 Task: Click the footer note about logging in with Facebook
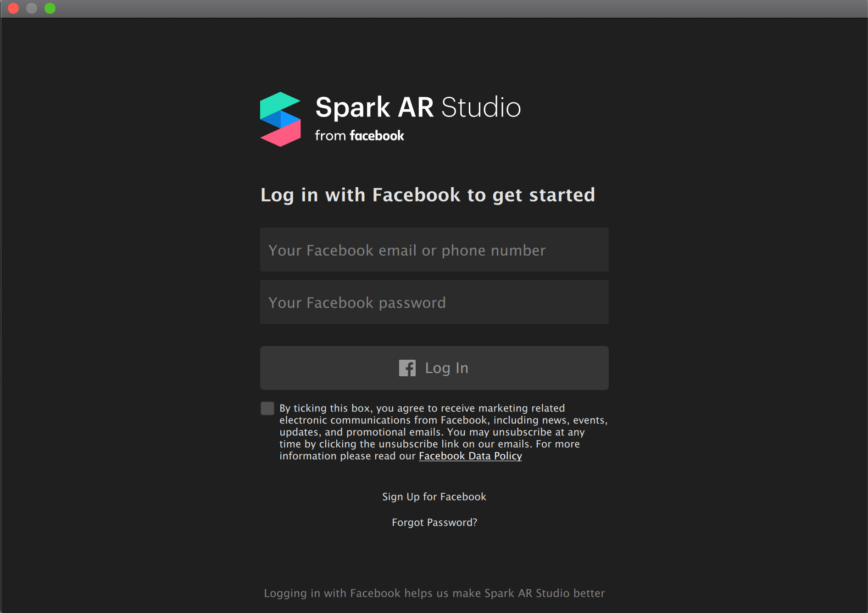[434, 593]
